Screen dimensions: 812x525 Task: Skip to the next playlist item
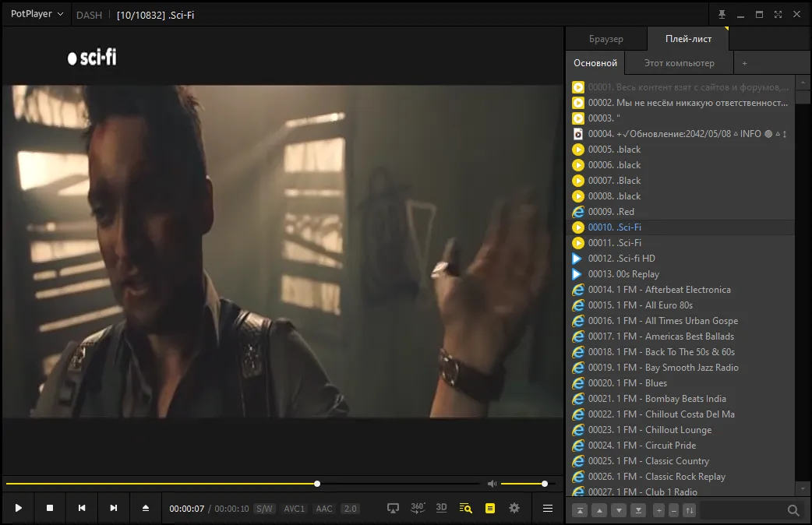coord(114,508)
